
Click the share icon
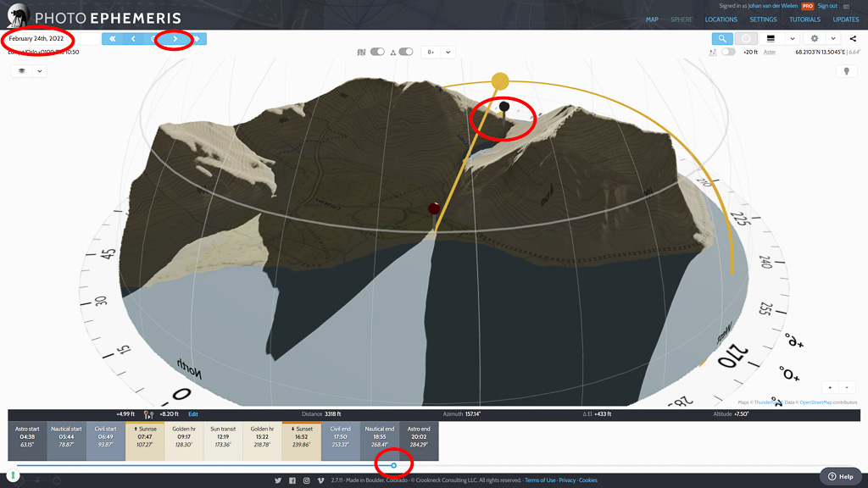pos(853,39)
